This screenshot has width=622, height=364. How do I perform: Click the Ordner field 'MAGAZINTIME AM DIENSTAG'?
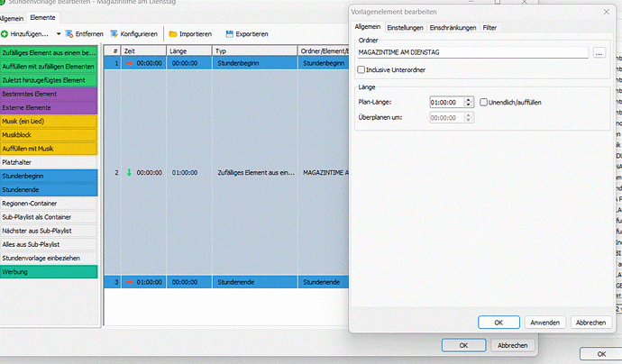[472, 52]
